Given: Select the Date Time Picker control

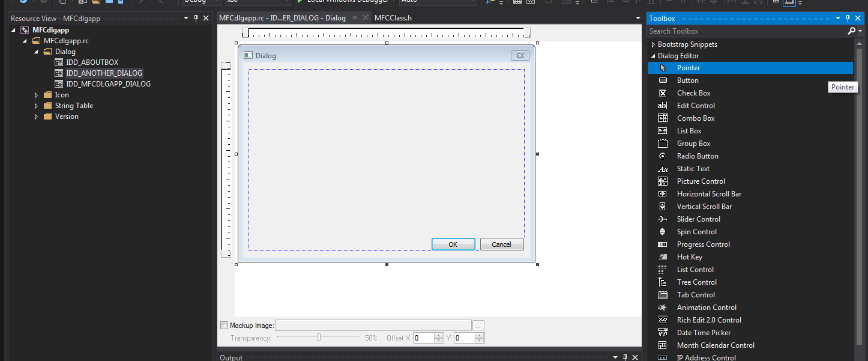Looking at the screenshot, I should (703, 332).
